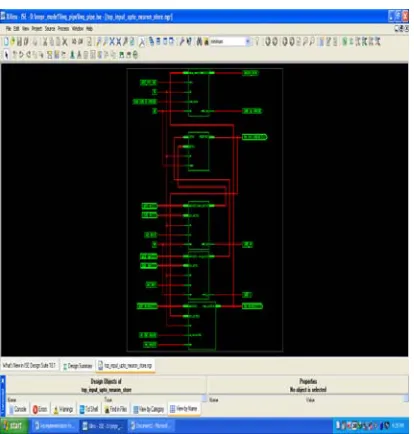This screenshot has height=434, width=414.
Task: Open the Help menu
Action: click(89, 29)
